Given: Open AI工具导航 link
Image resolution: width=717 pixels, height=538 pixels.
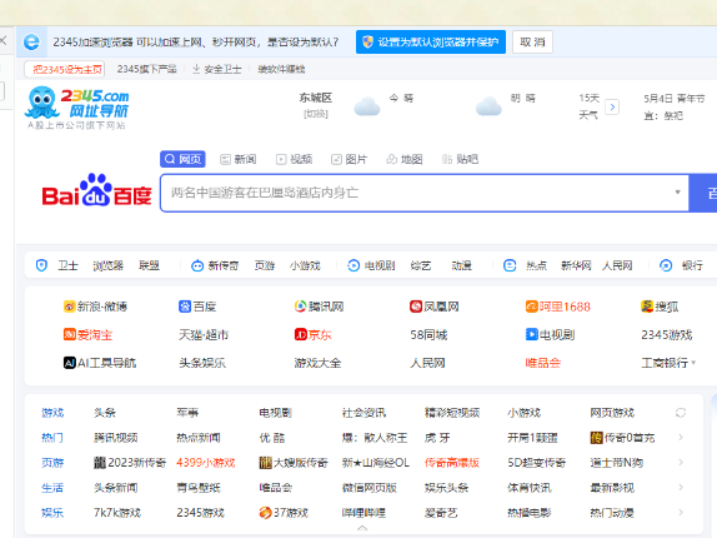Looking at the screenshot, I should tap(100, 363).
